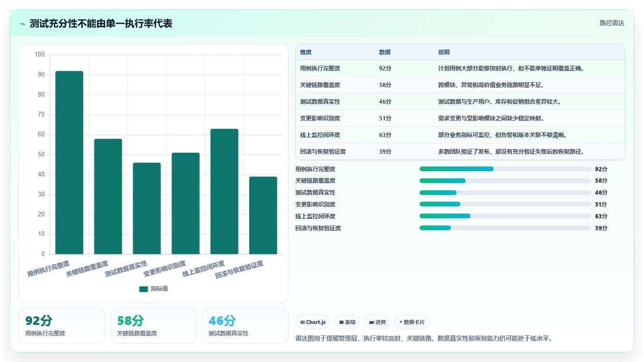This screenshot has height=362, width=644.
Task: Click the title 测试充分性不能由单一执行率代表
Action: click(x=101, y=23)
